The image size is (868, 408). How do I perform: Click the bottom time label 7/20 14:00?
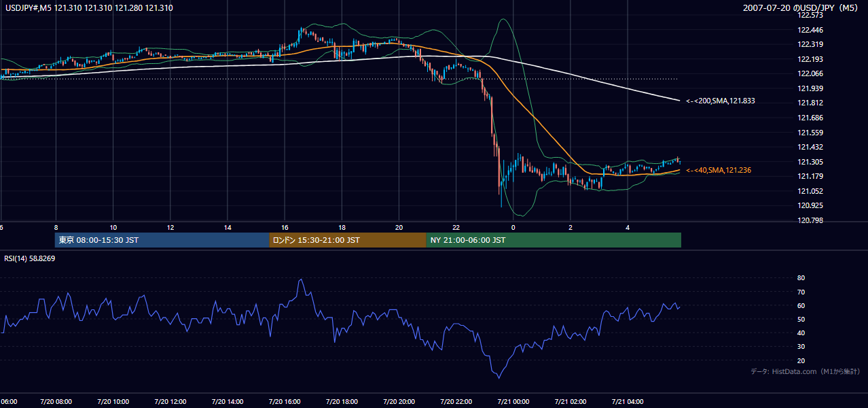tap(227, 402)
